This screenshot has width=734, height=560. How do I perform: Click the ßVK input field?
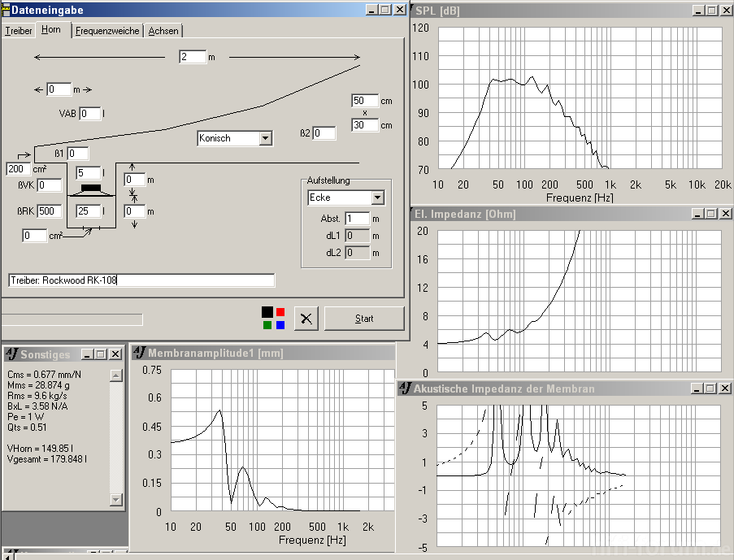click(50, 185)
